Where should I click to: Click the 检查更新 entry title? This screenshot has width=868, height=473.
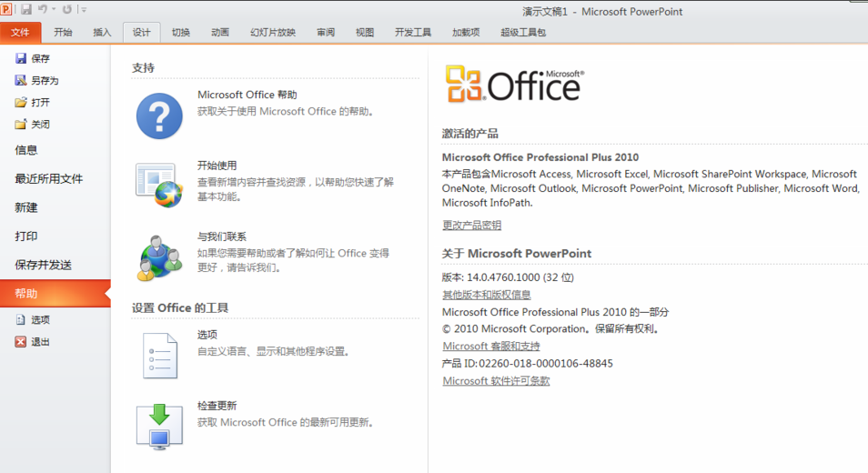pyautogui.click(x=217, y=406)
